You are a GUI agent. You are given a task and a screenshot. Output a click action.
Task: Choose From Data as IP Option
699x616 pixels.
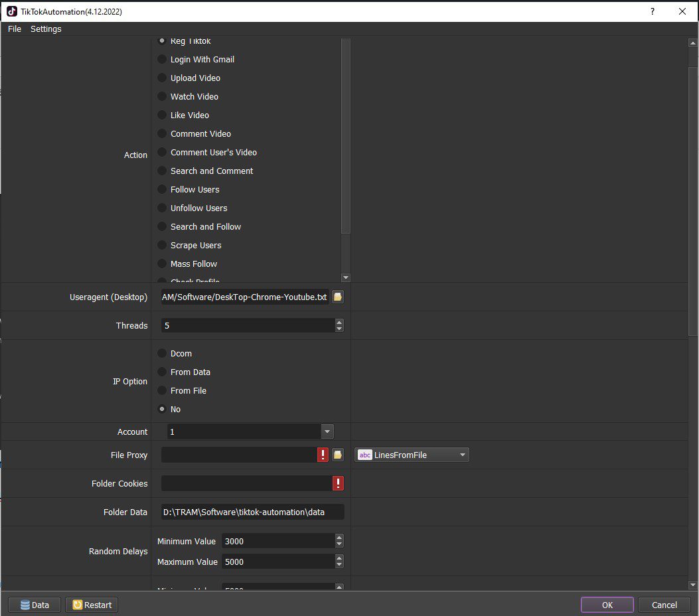184,372
